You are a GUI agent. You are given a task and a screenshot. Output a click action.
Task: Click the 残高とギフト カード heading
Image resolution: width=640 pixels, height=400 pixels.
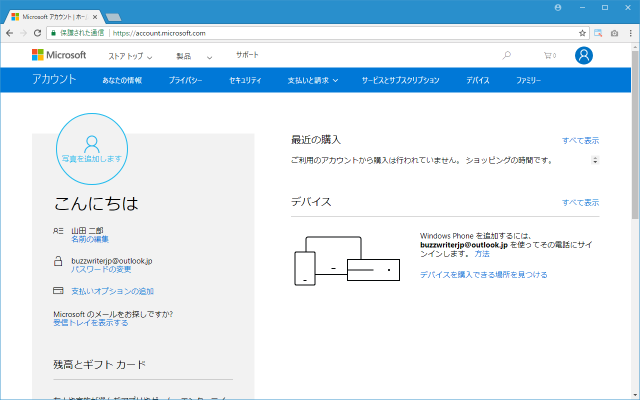tap(99, 364)
